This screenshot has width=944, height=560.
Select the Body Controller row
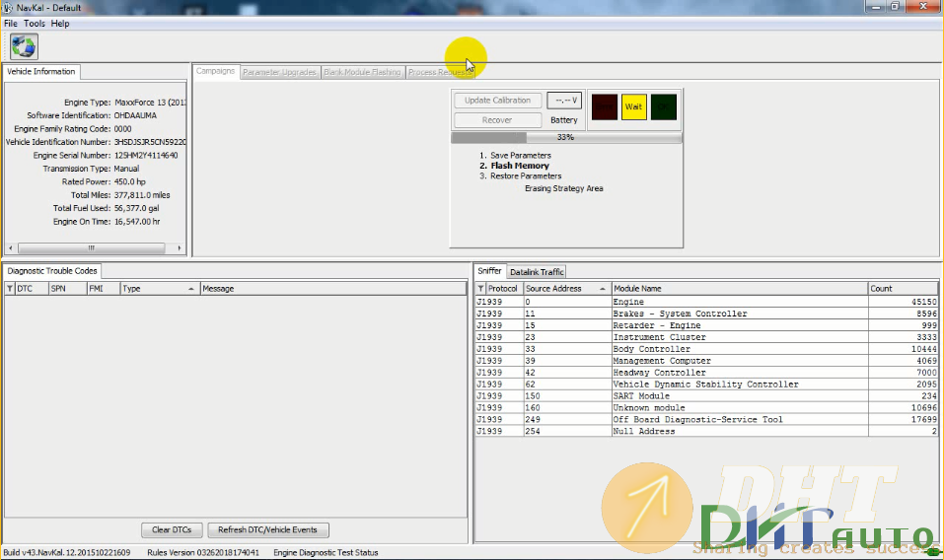707,349
